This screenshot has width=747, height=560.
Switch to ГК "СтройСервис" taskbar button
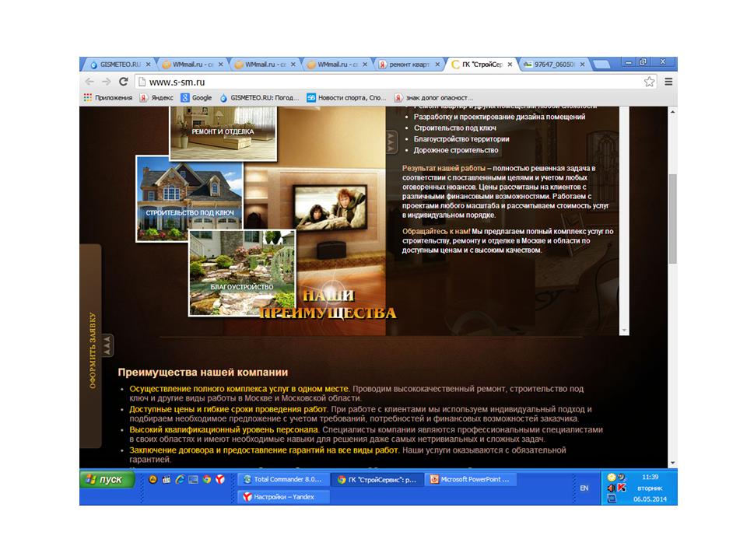point(378,480)
